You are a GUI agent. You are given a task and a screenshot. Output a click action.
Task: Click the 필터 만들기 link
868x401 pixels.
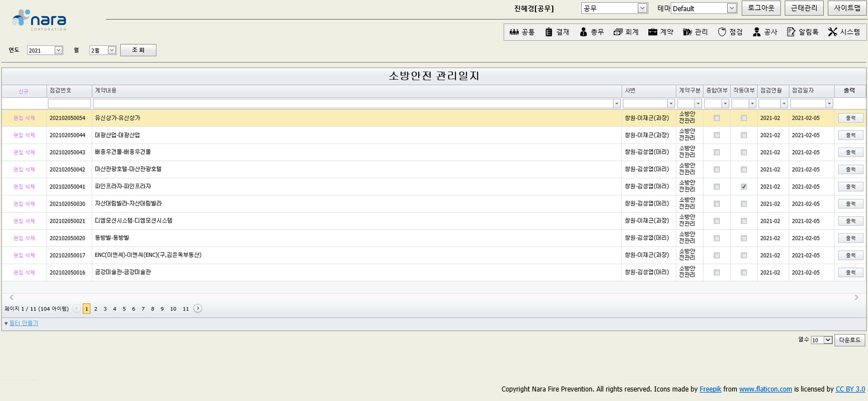click(x=23, y=323)
